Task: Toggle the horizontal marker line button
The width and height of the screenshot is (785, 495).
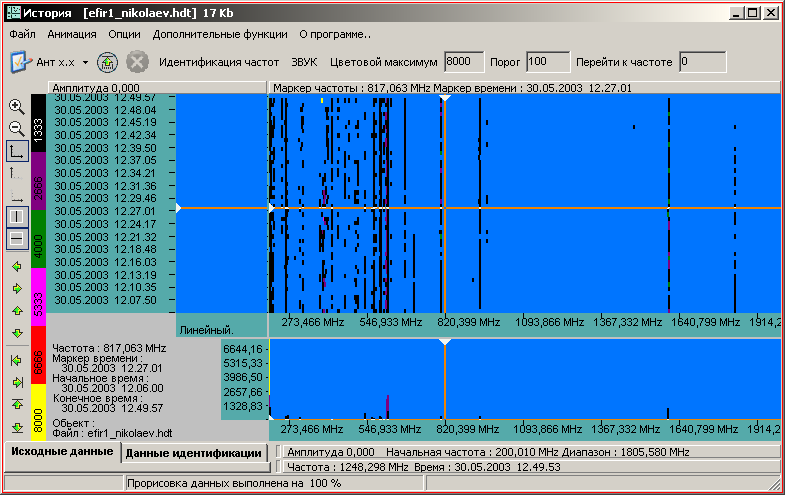Action: [17, 239]
